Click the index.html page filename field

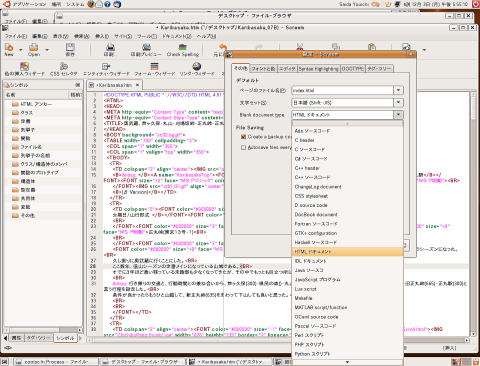[342, 90]
